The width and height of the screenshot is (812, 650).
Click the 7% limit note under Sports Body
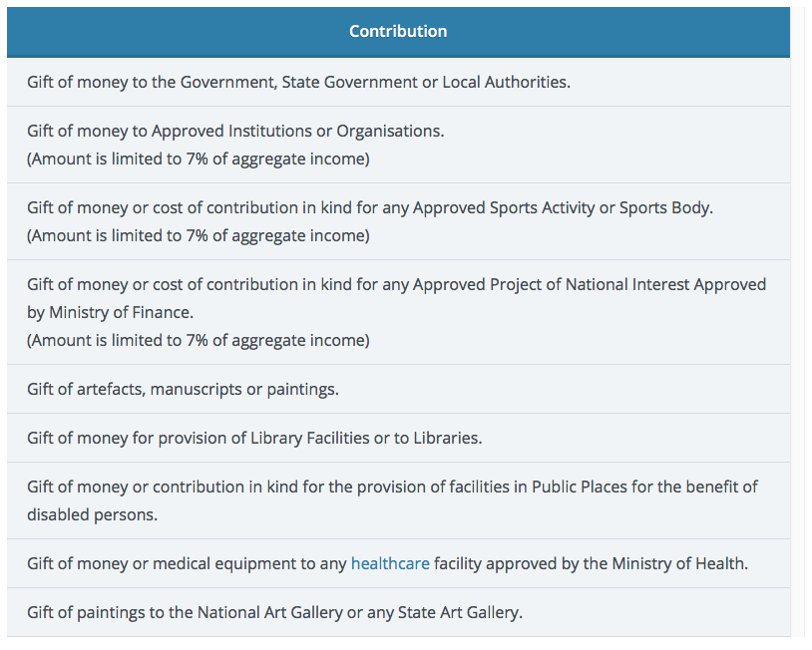pos(199,236)
